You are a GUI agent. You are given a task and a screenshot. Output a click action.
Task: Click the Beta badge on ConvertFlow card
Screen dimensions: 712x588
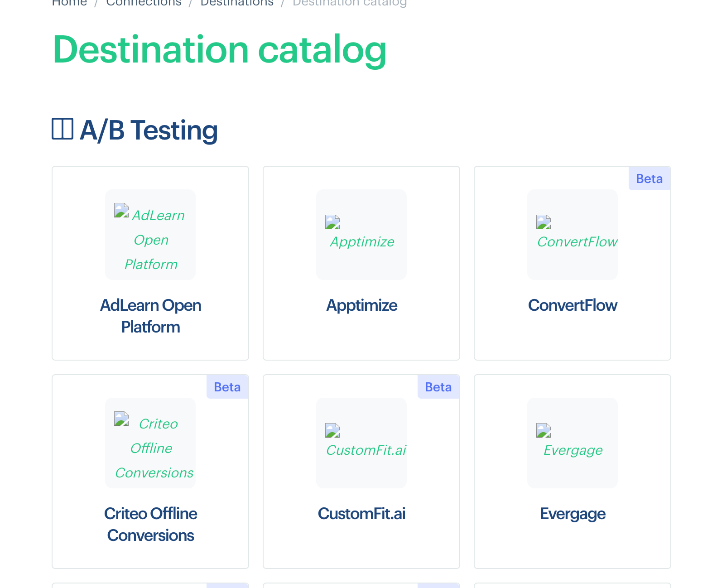[x=649, y=178]
